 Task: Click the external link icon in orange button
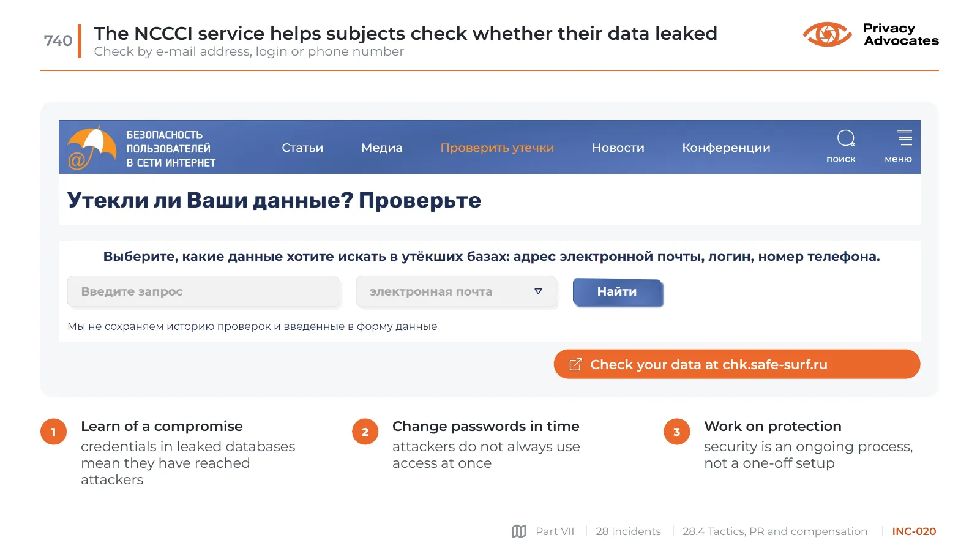pos(575,364)
